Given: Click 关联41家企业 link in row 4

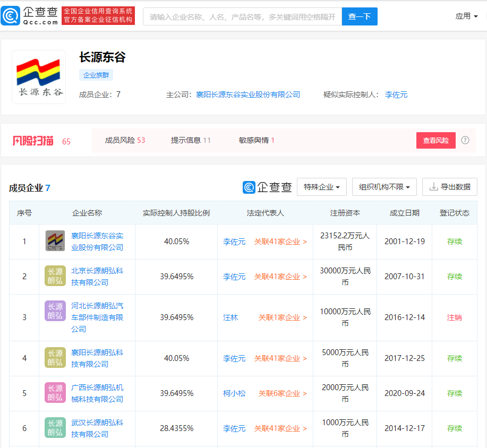Looking at the screenshot, I should 280,359.
